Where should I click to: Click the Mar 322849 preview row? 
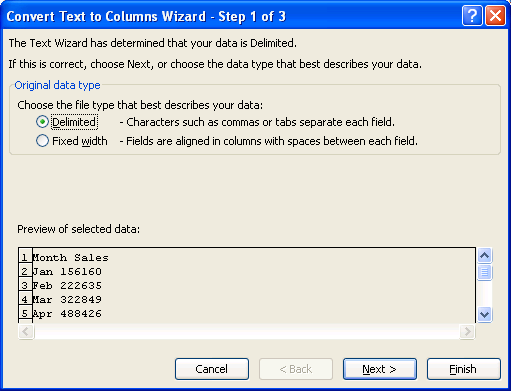point(67,300)
